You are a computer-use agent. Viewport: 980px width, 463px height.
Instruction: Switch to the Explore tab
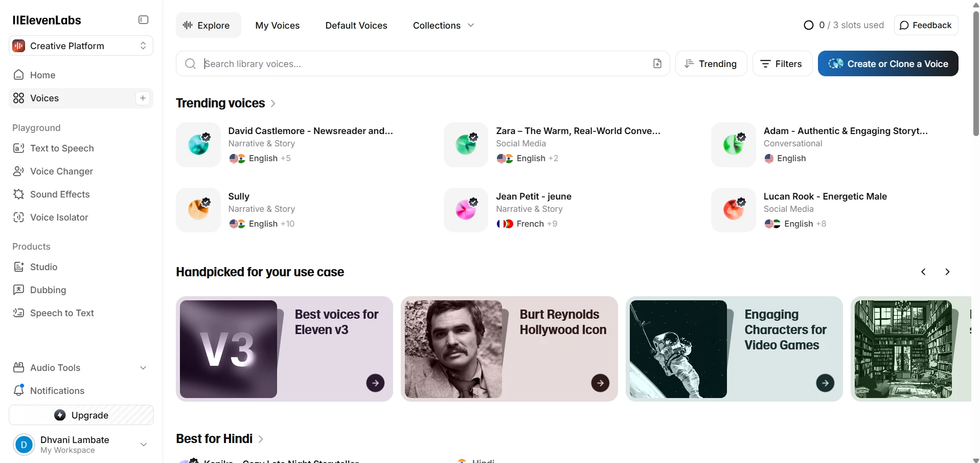208,26
